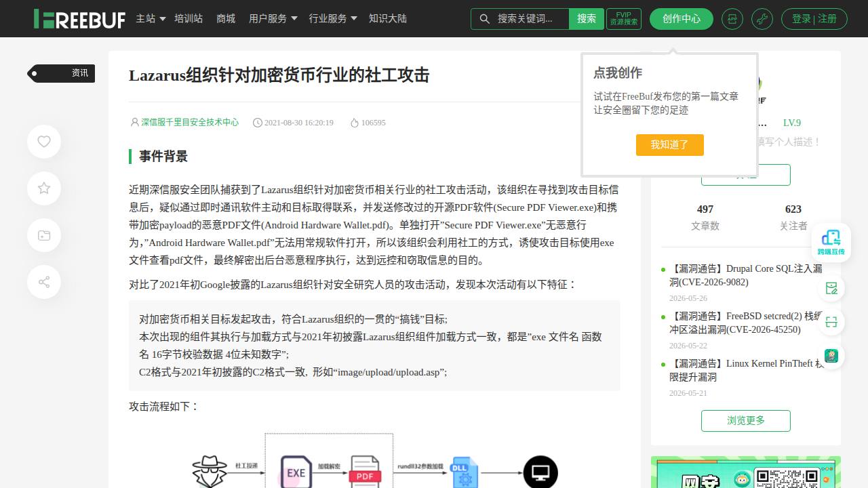Viewport: 868px width, 488px height.
Task: Click the green 搜索 button
Action: click(587, 19)
